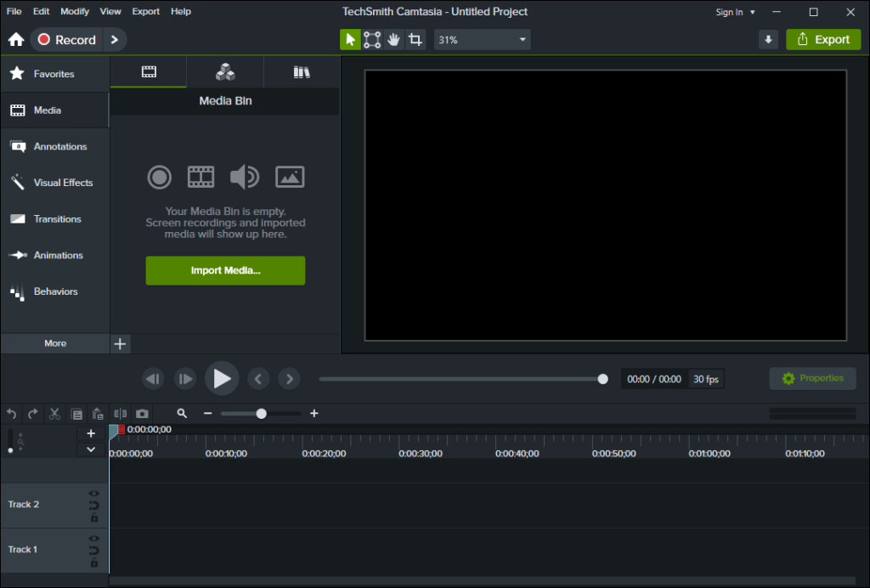Select the Media sidebar tab

[x=55, y=110]
